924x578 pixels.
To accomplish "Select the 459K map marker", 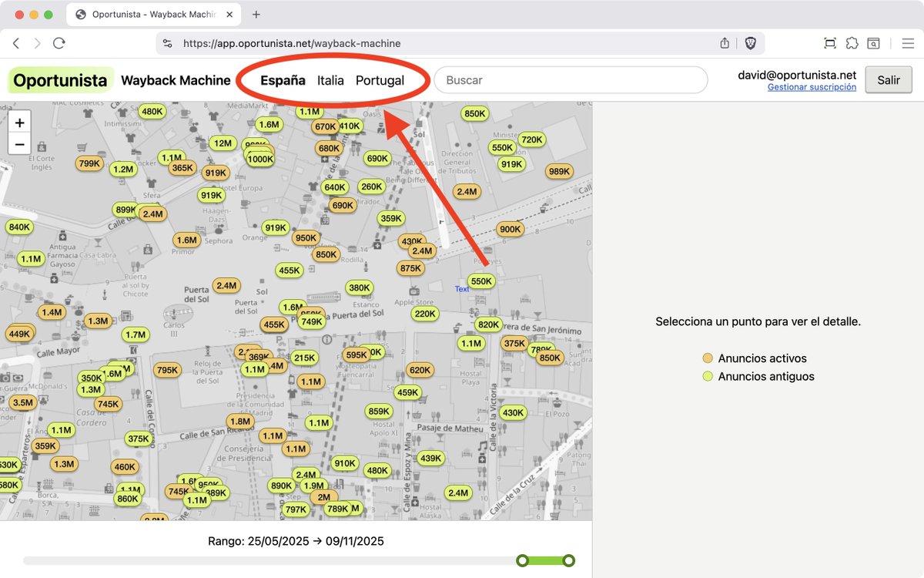I will pos(407,392).
